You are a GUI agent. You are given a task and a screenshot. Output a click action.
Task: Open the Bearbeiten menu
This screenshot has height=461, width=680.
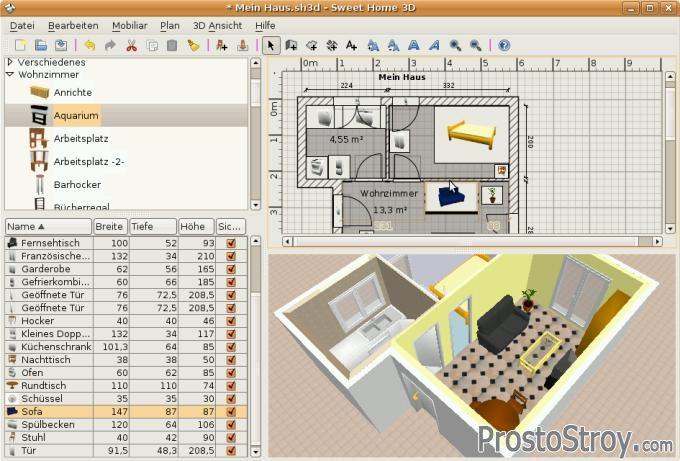(73, 26)
